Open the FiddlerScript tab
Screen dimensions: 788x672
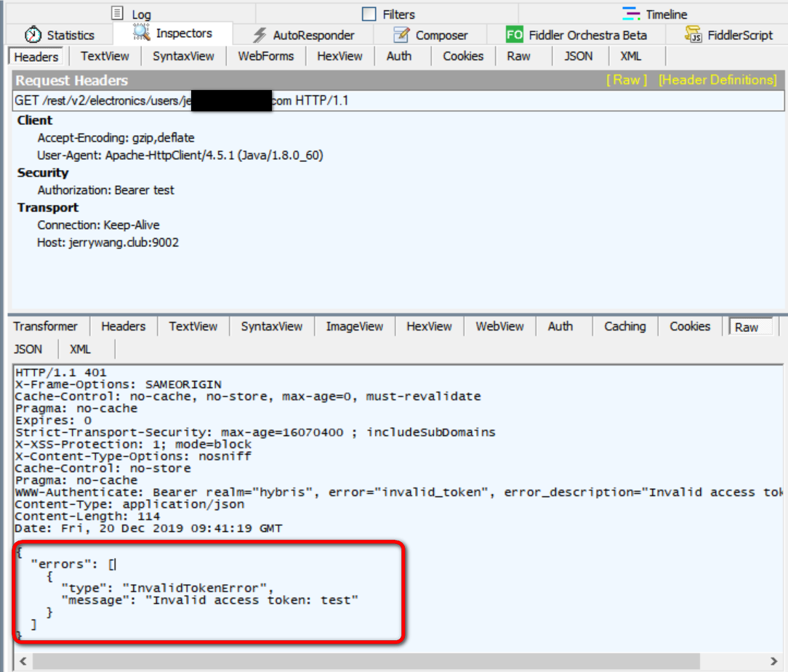click(728, 35)
